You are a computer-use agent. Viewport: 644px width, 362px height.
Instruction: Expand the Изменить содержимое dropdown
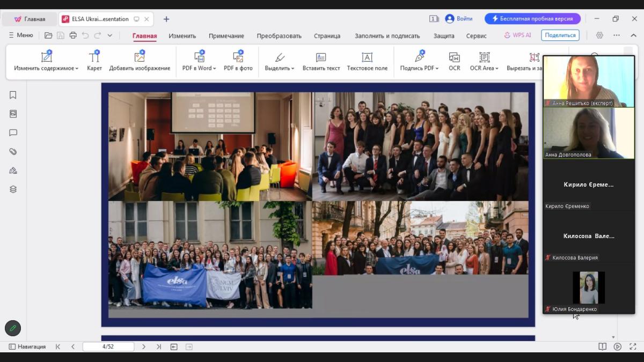pyautogui.click(x=77, y=69)
